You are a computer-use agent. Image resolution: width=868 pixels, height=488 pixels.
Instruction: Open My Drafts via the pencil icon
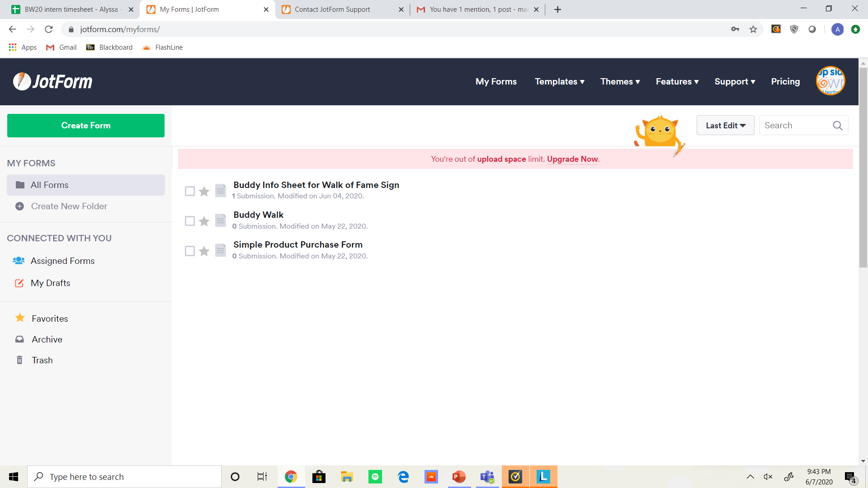click(x=19, y=283)
